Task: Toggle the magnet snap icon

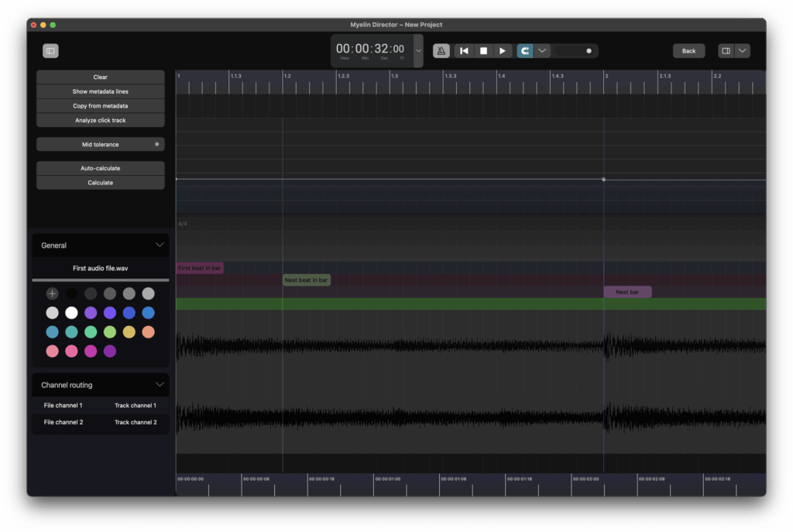Action: point(525,51)
